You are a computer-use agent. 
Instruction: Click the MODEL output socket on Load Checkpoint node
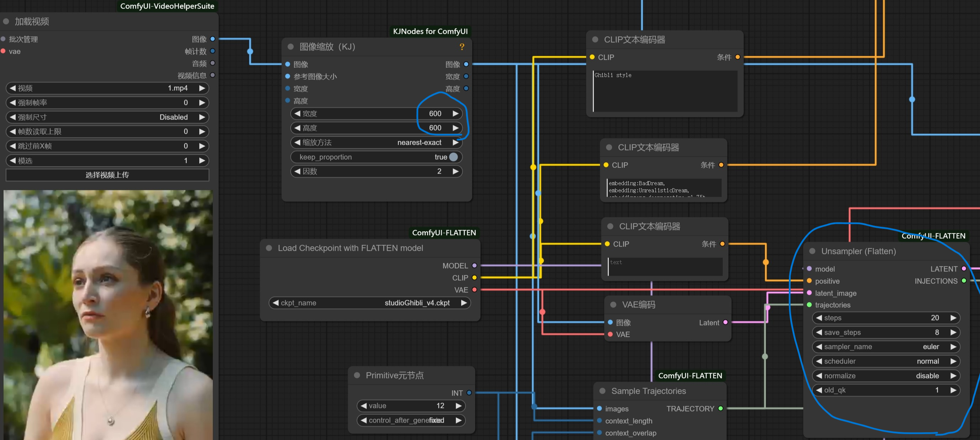click(474, 265)
